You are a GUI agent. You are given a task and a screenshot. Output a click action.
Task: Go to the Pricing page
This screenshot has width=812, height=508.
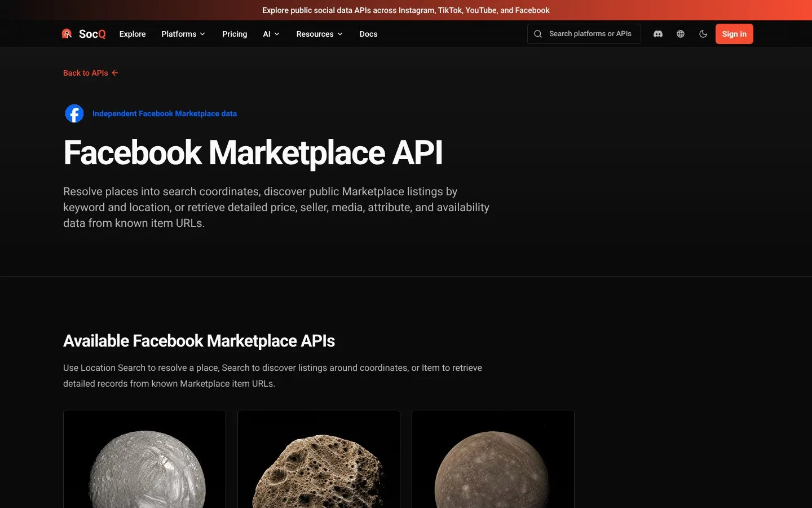click(x=235, y=34)
